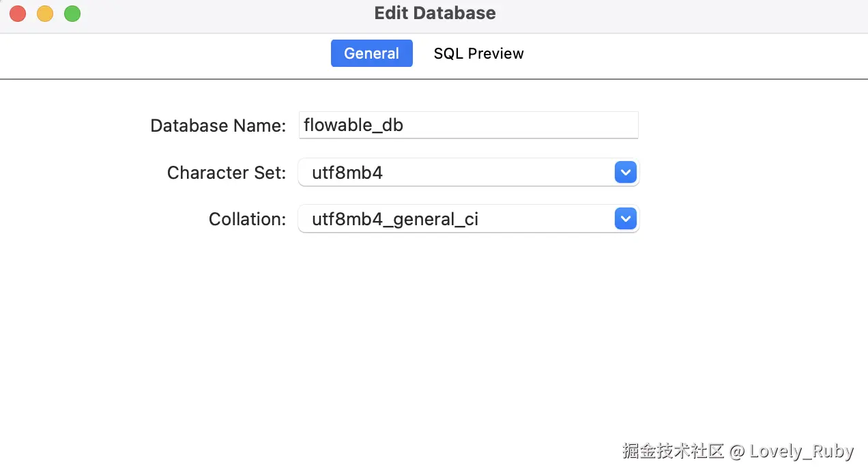Expand the Collation dropdown arrow

tap(625, 219)
